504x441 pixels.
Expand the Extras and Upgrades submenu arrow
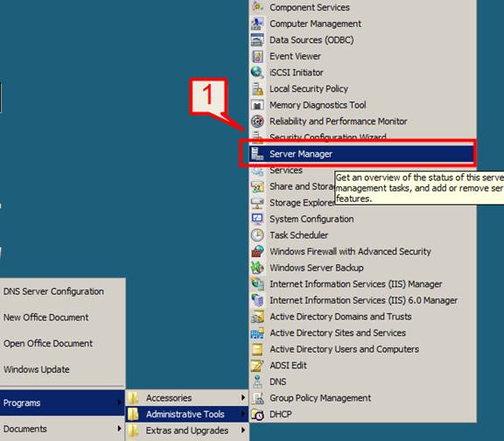click(x=243, y=430)
